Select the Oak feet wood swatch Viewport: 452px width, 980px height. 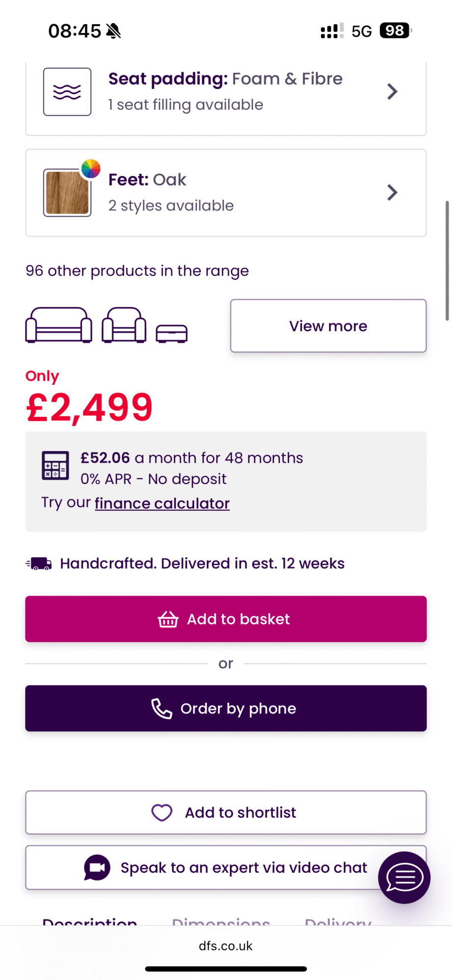[x=67, y=193]
